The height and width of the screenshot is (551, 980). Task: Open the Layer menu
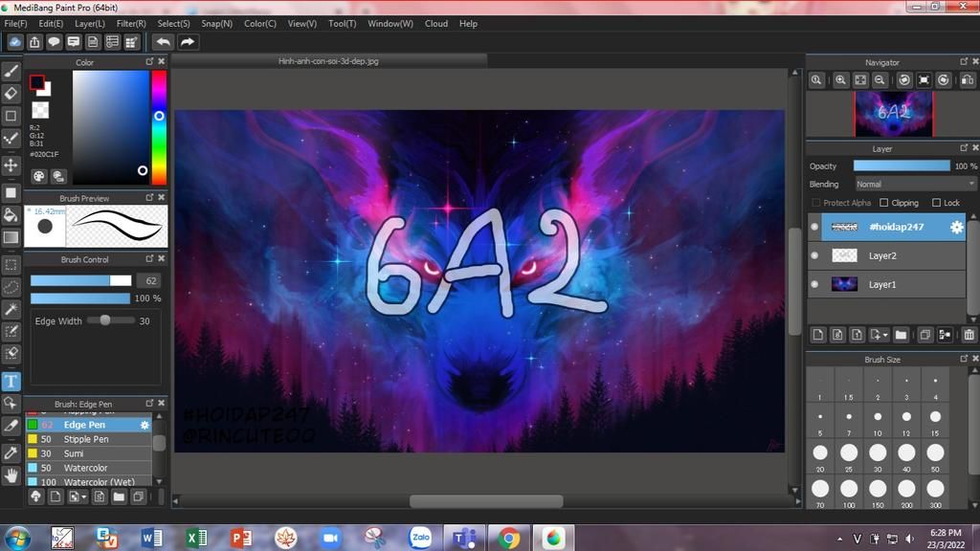point(90,24)
